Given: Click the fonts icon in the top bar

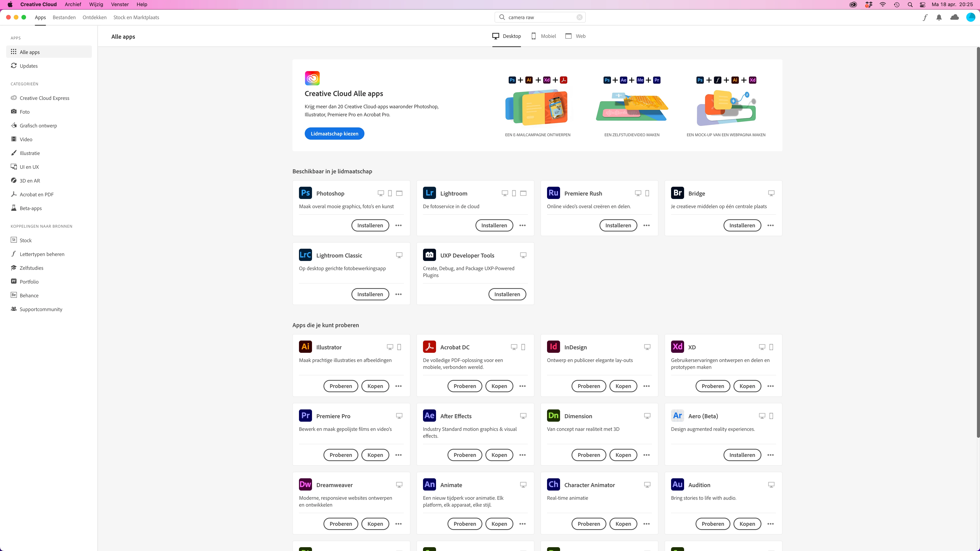Looking at the screenshot, I should pos(925,17).
